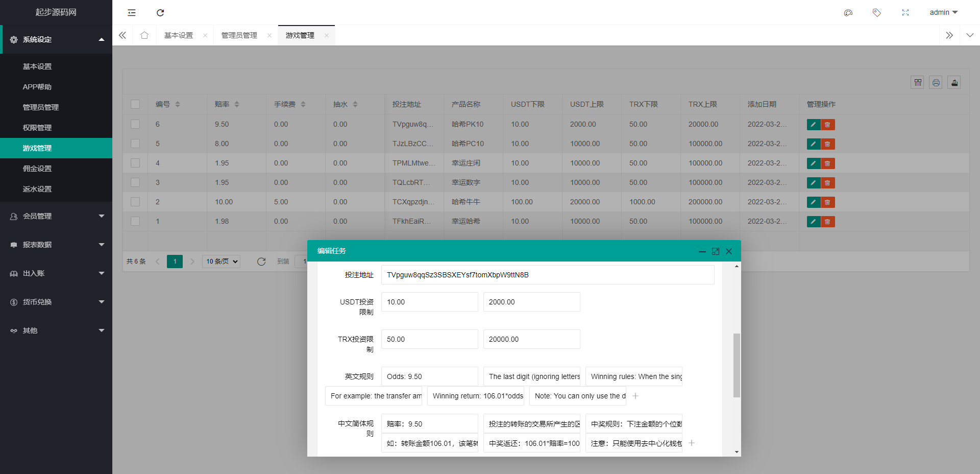
Task: Open the 10 条/页 page size dropdown
Action: (222, 262)
